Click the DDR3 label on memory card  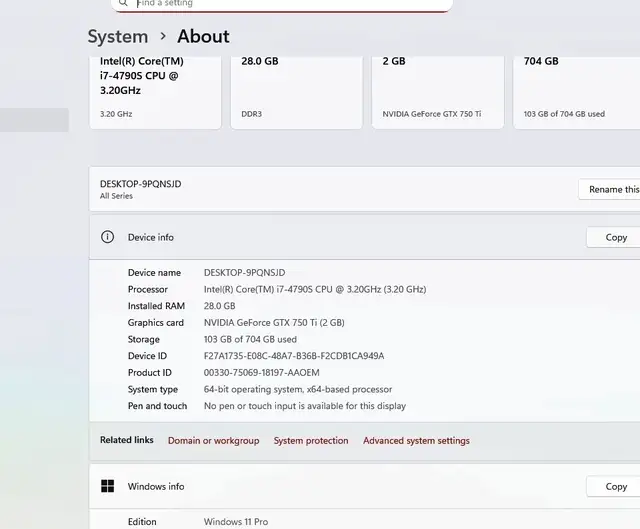pos(251,114)
